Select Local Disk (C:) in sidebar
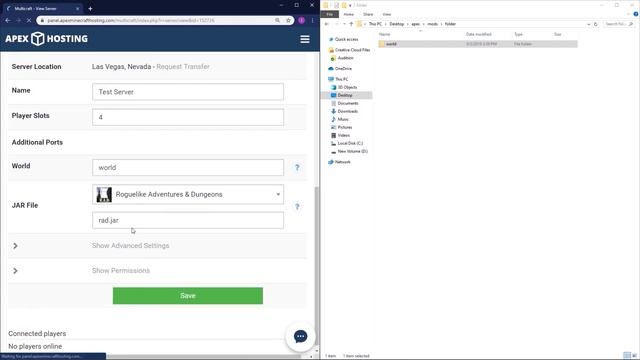 coord(350,143)
